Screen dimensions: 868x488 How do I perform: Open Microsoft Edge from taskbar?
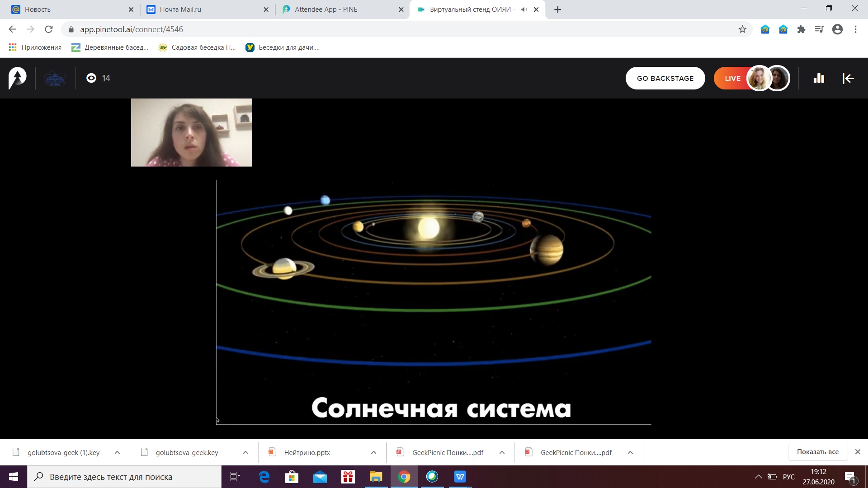click(x=264, y=477)
